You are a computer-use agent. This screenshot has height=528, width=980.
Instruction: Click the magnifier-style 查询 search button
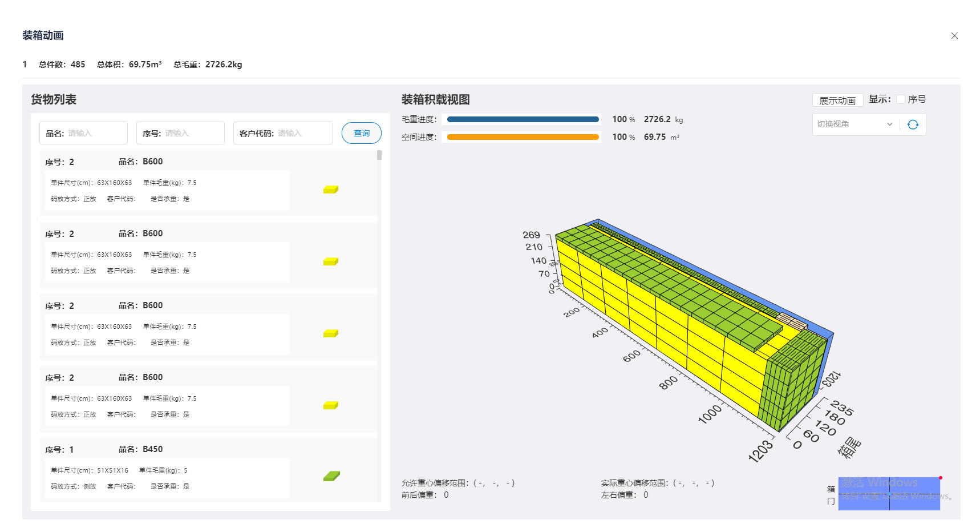coord(361,132)
